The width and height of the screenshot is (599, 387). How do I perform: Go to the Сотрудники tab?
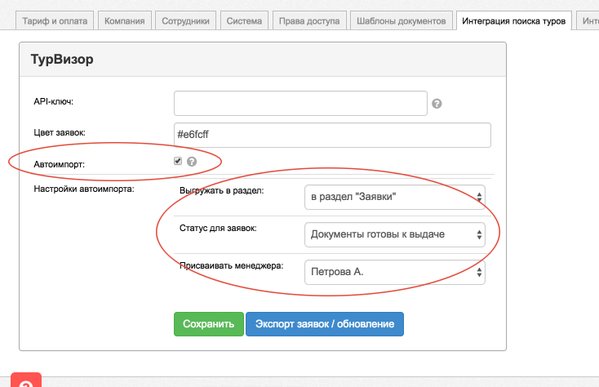(x=185, y=21)
